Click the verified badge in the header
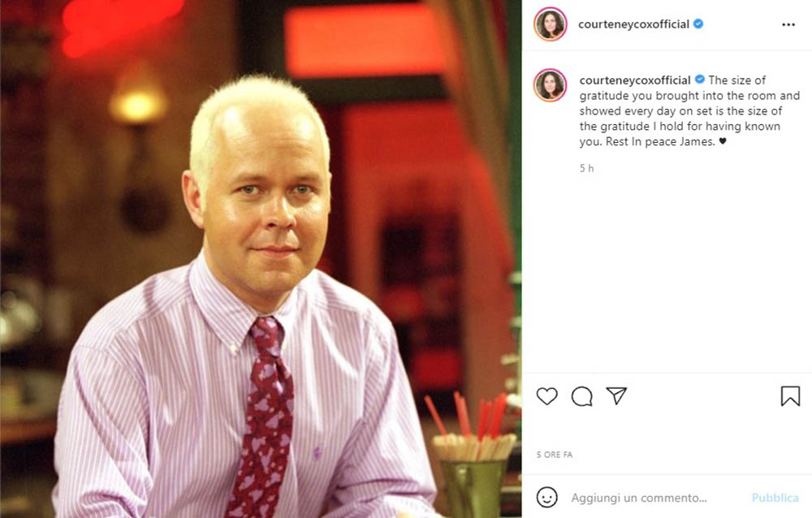The width and height of the screenshot is (812, 518). coord(698,24)
